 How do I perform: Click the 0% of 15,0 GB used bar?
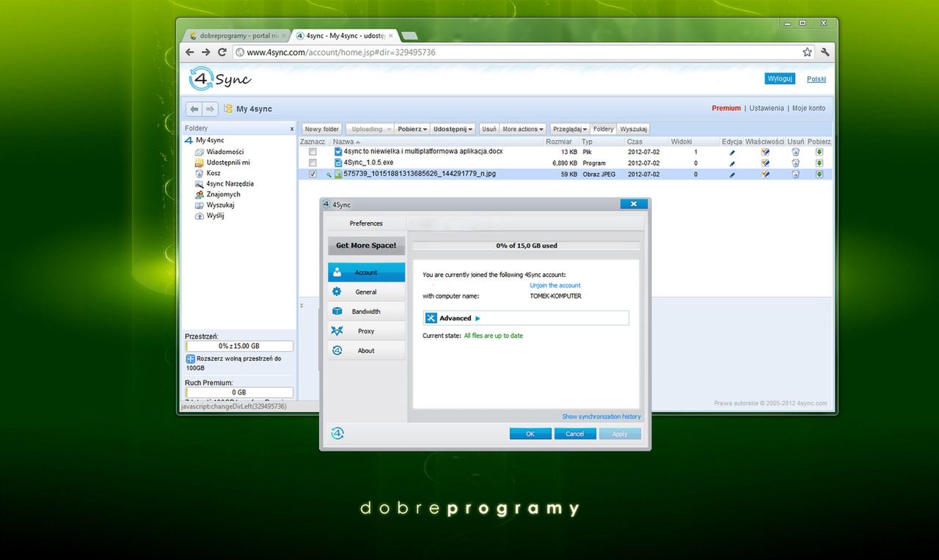click(x=526, y=246)
